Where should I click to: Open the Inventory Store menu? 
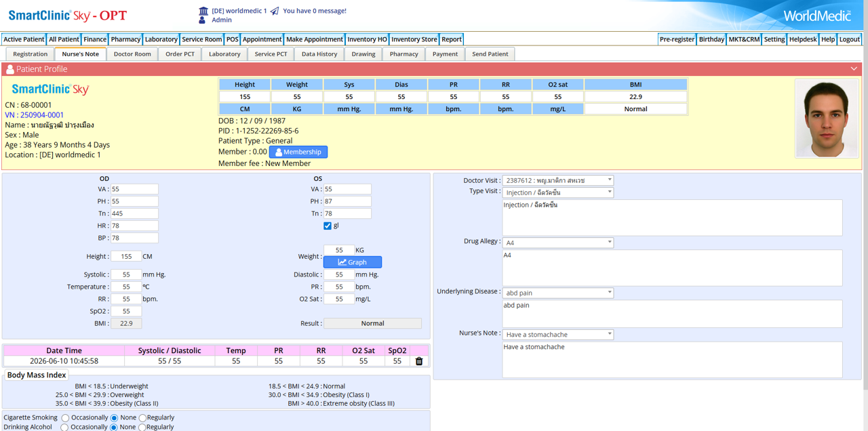tap(414, 39)
